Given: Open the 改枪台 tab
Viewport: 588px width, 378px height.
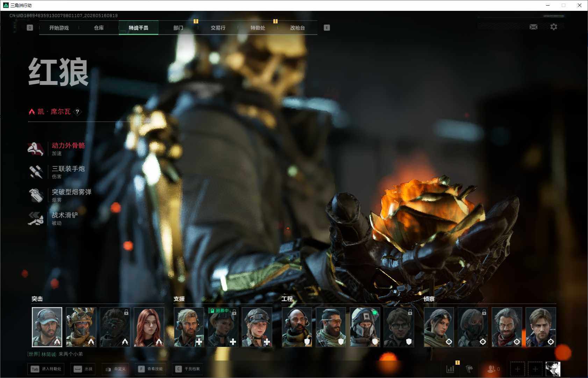Looking at the screenshot, I should pyautogui.click(x=297, y=28).
